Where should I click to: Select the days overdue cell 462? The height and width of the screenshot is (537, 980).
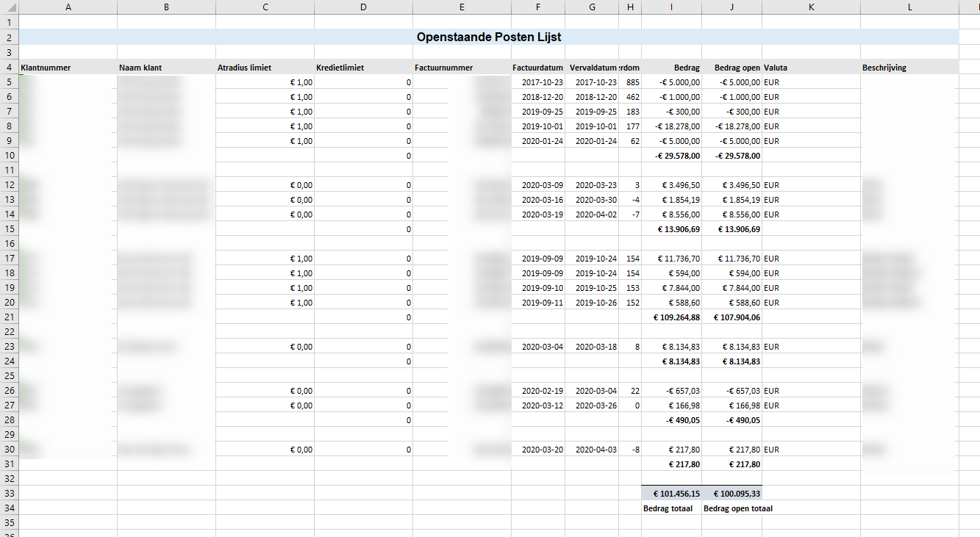[x=630, y=96]
